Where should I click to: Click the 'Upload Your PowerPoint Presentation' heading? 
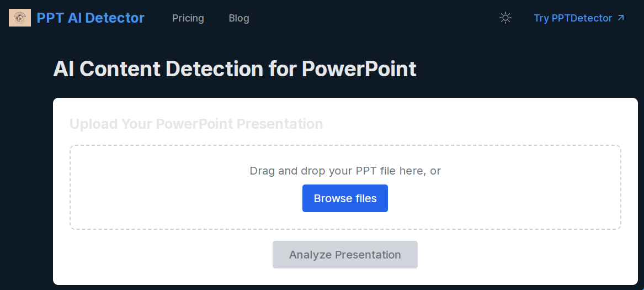tap(196, 124)
